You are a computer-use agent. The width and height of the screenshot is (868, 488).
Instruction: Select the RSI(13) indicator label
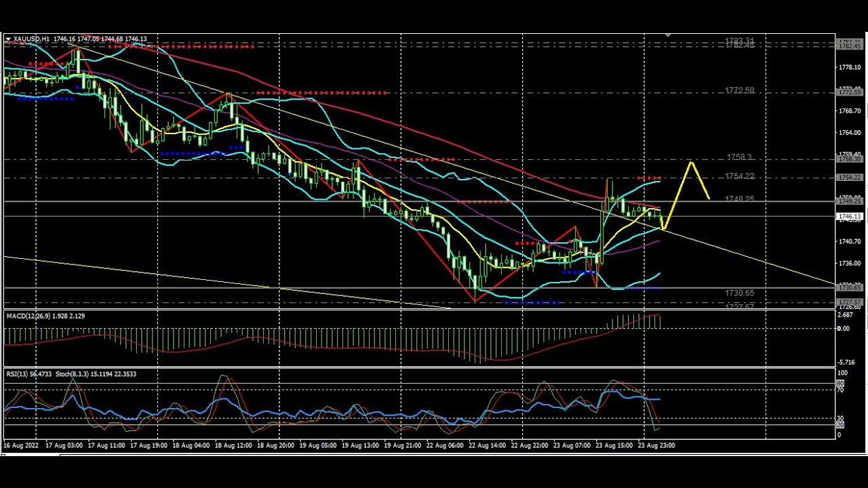[x=18, y=374]
